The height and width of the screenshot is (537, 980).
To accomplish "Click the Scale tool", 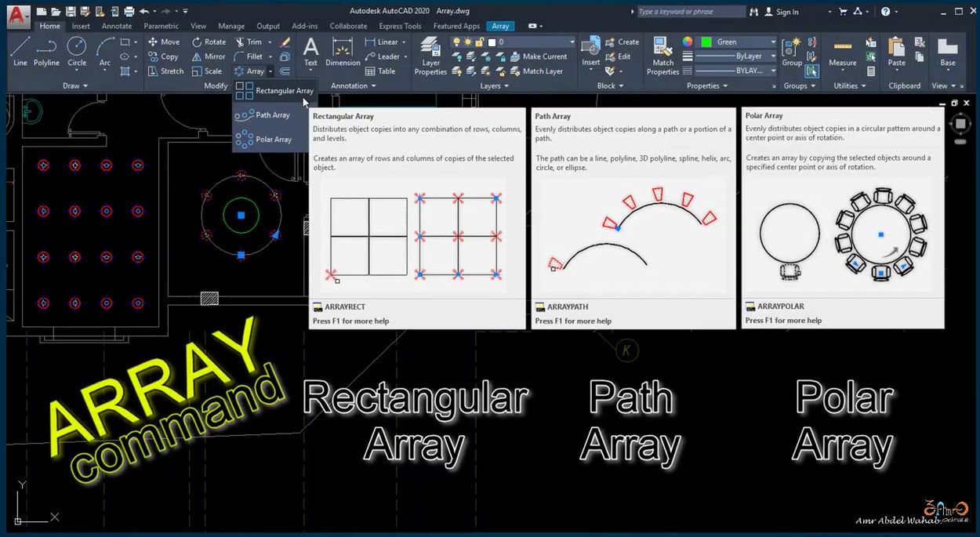I will 207,71.
